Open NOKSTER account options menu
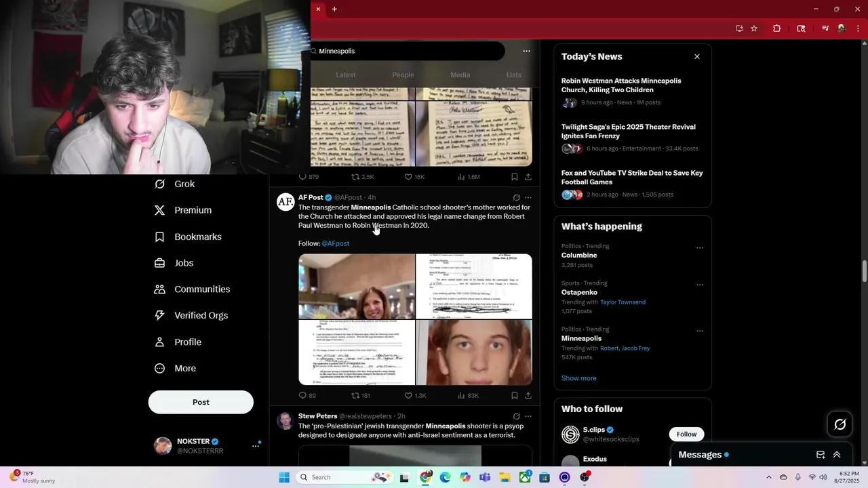This screenshot has width=868, height=488. coord(256,445)
